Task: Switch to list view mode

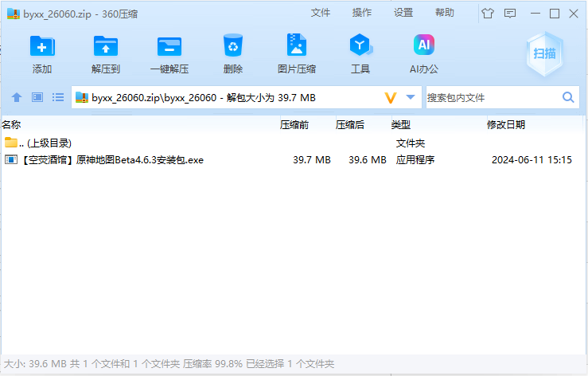Action: coord(58,98)
